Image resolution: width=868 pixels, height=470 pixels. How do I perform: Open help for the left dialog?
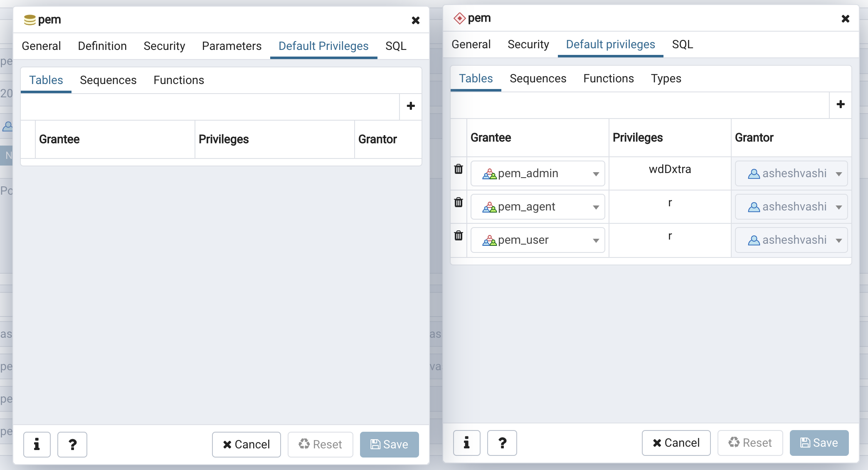(72, 444)
